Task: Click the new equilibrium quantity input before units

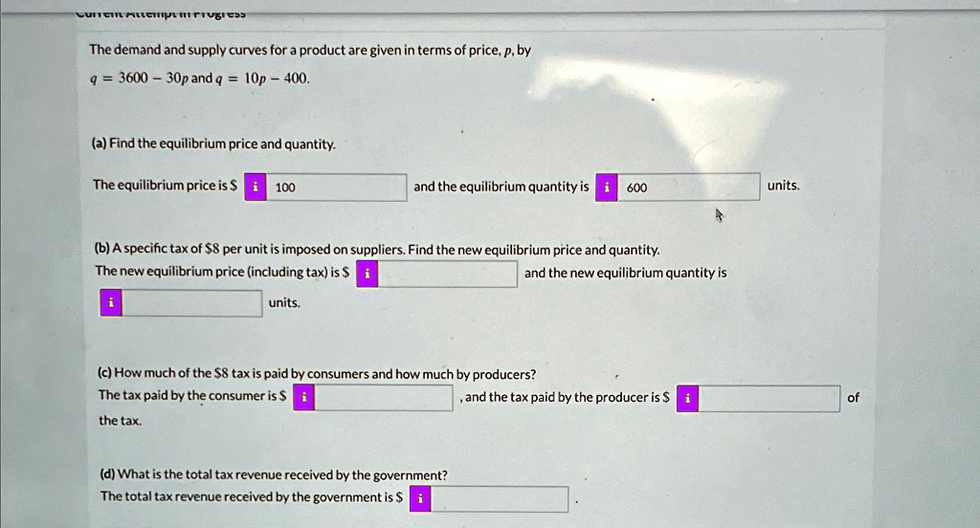Action: [191, 303]
